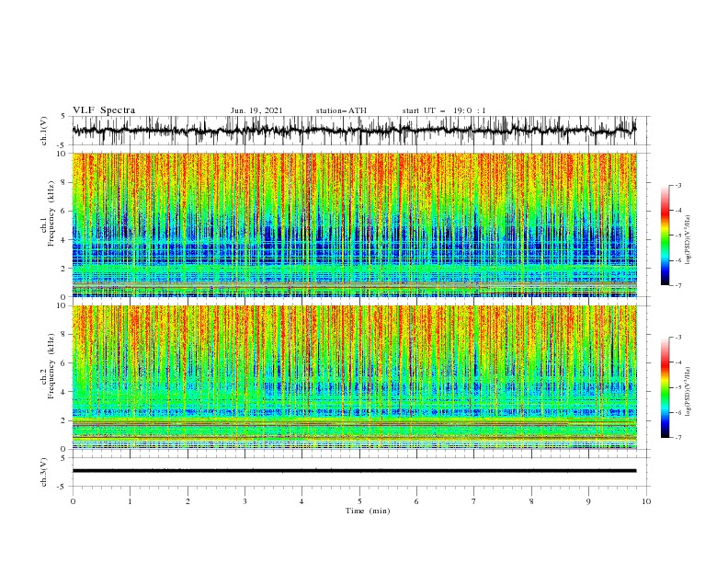Click time axis tick label "1"
Viewport: 728px width, 563px height.
(x=130, y=501)
